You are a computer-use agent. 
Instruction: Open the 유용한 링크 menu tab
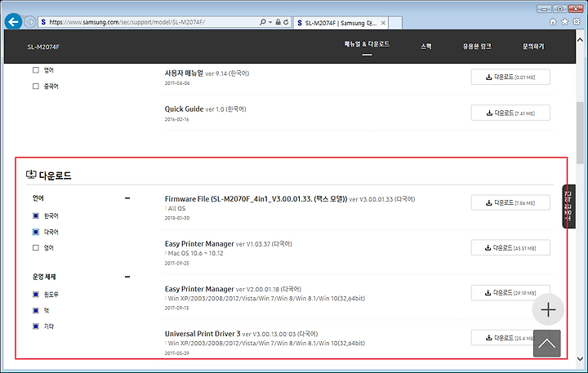tap(477, 47)
